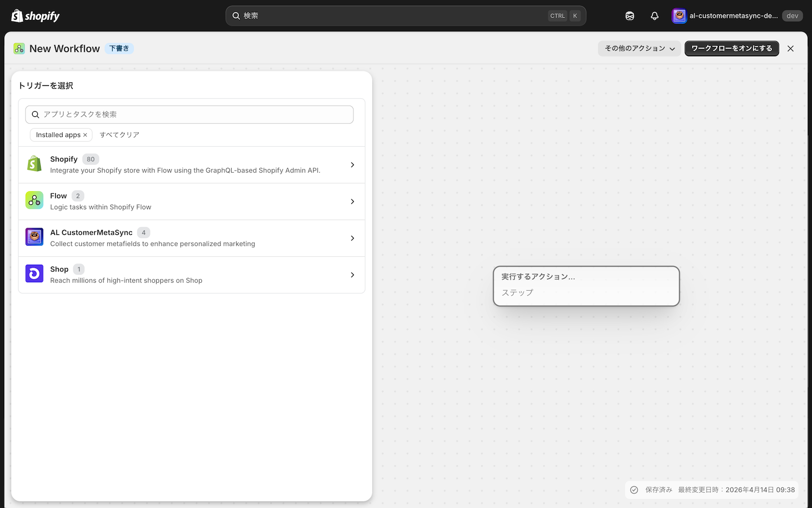Click the Shop app icon in the list
The height and width of the screenshot is (508, 812).
(x=34, y=274)
